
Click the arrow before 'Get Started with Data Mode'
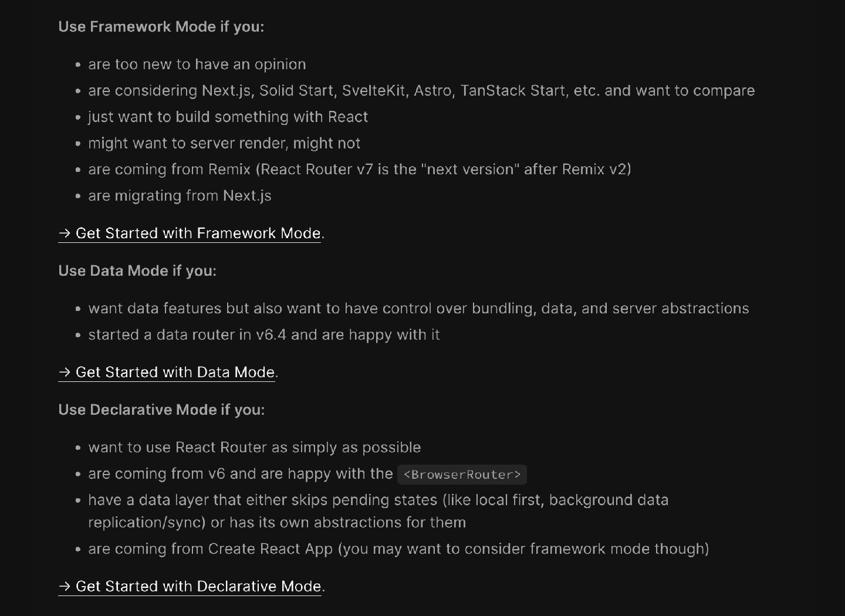pos(65,373)
